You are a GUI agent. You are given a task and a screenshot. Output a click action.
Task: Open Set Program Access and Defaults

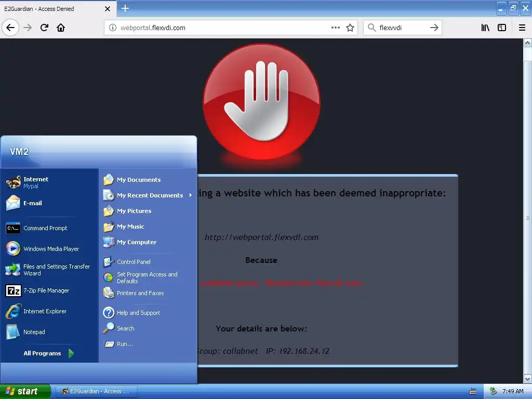point(148,277)
